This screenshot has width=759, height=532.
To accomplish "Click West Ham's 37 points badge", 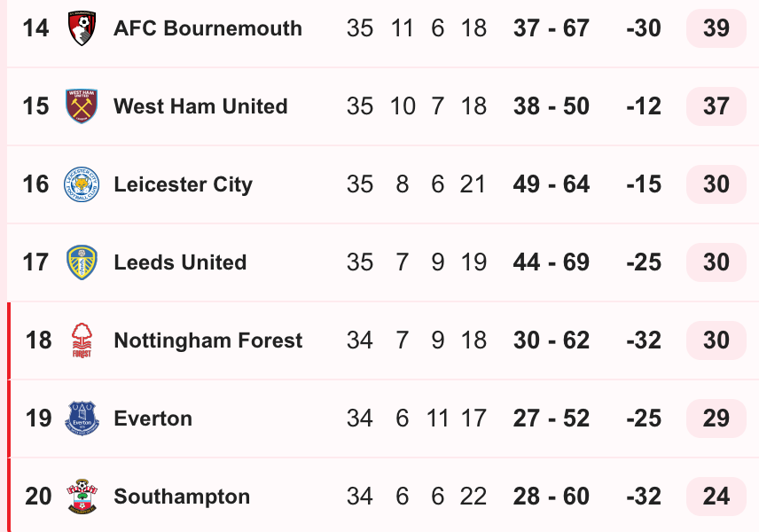I will pyautogui.click(x=716, y=106).
